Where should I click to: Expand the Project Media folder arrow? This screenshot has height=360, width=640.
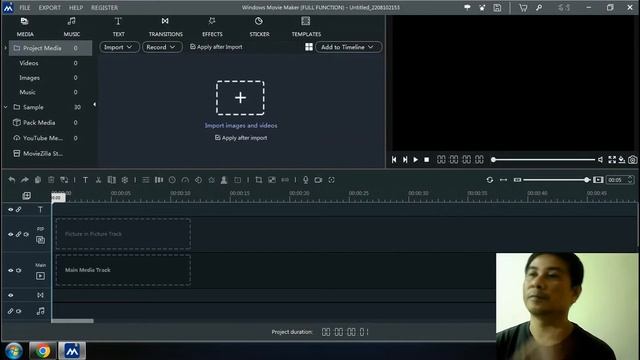5,48
